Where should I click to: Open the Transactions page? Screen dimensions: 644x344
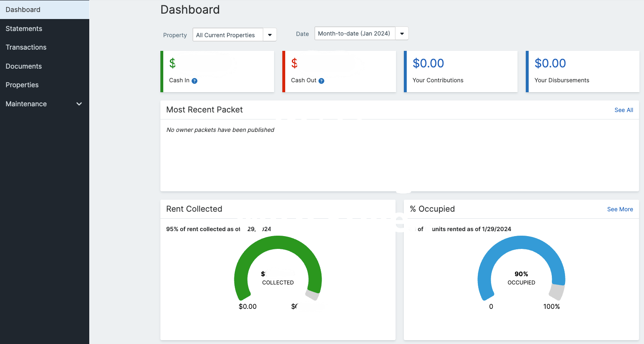click(x=44, y=47)
